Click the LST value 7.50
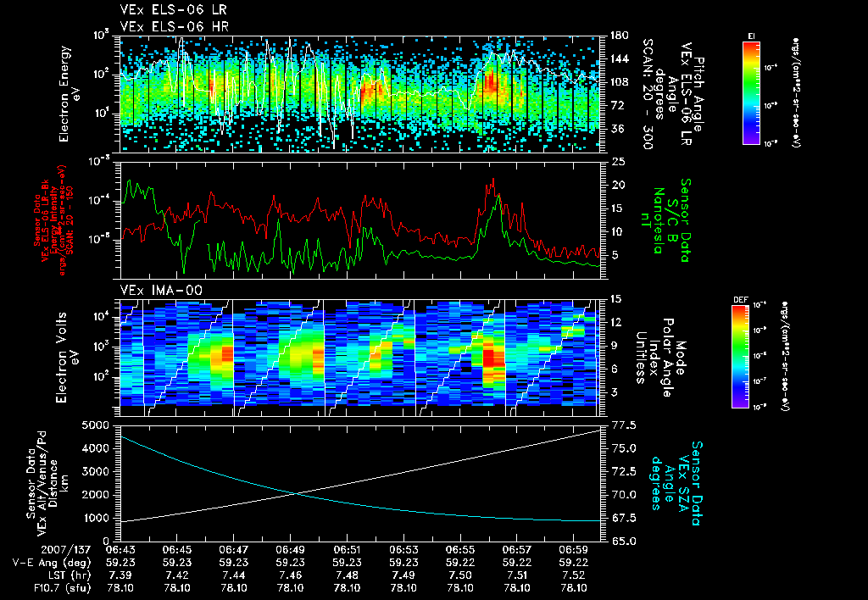The image size is (868, 600). pos(460,575)
